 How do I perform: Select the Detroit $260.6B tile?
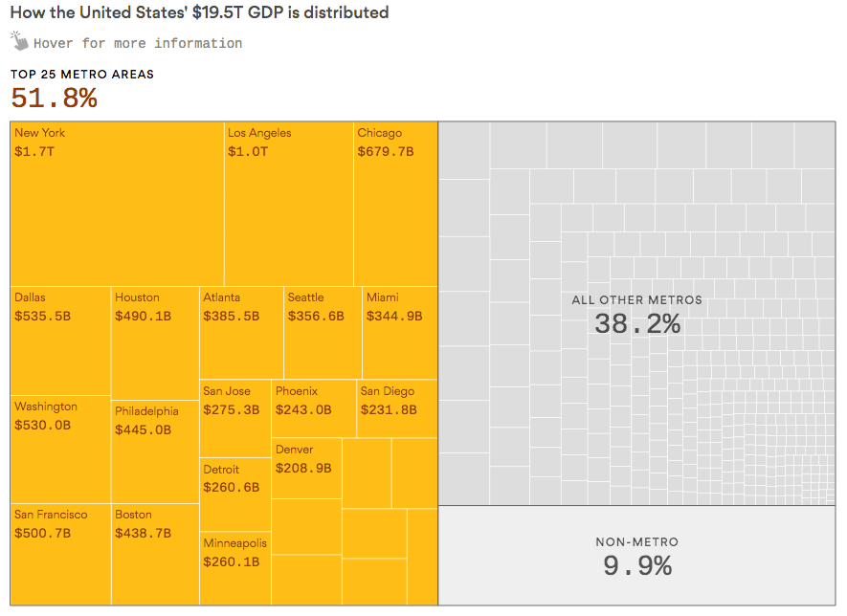[x=235, y=495]
